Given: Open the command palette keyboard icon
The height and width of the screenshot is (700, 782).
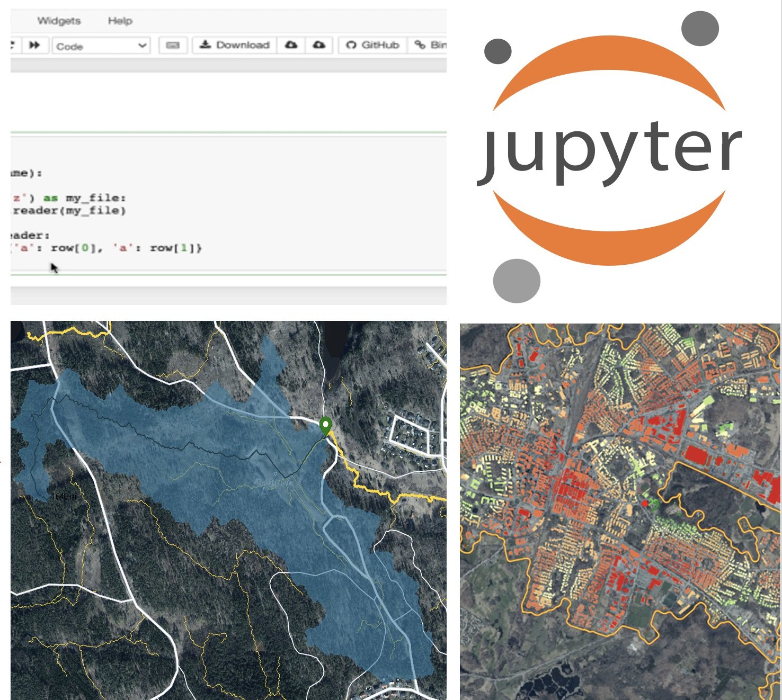Looking at the screenshot, I should coord(173,45).
